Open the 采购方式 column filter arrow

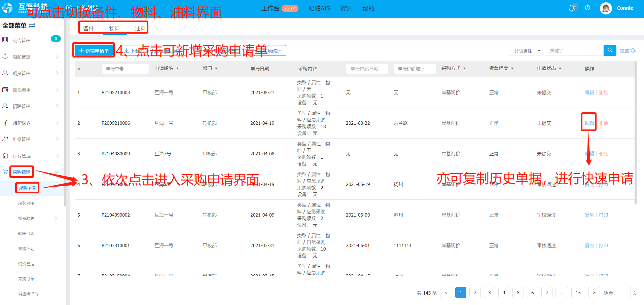(465, 69)
